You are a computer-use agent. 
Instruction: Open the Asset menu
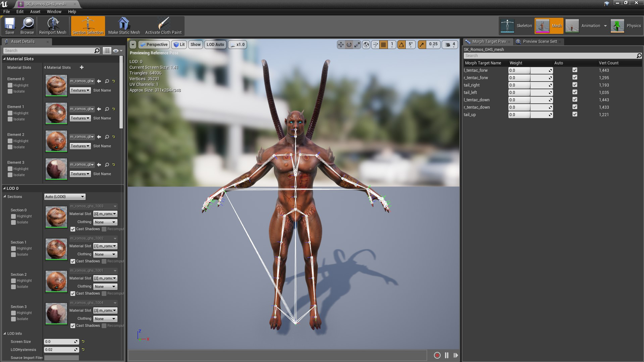[35, 11]
